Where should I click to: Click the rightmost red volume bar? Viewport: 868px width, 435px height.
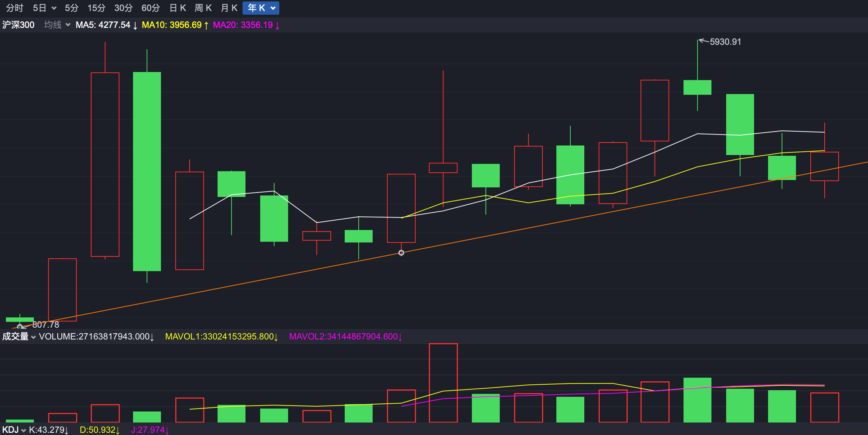825,407
